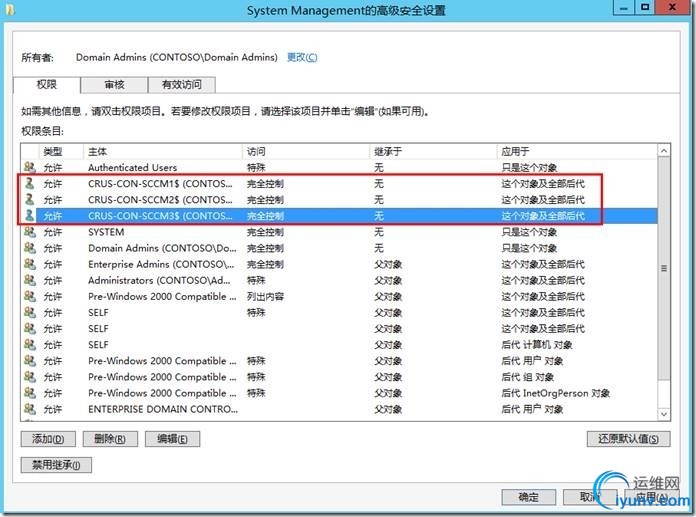Viewport: 696px width, 517px height.
Task: Switch to the 权限 tab
Action: tap(47, 84)
